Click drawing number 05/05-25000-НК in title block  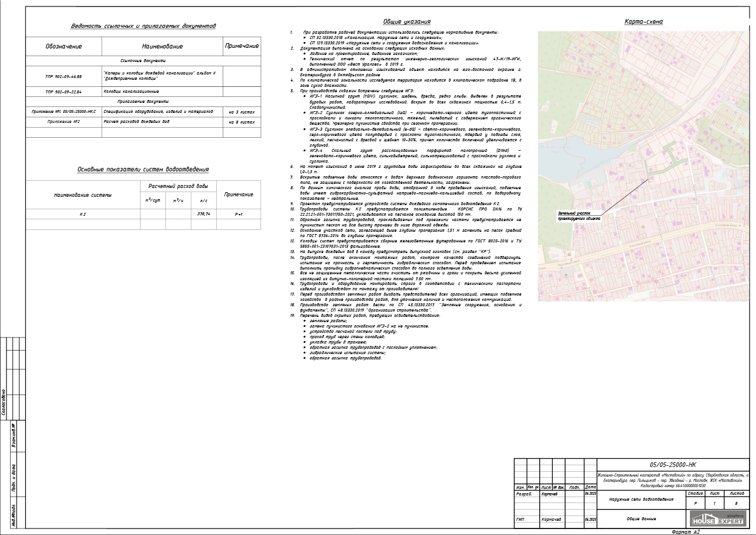point(673,465)
